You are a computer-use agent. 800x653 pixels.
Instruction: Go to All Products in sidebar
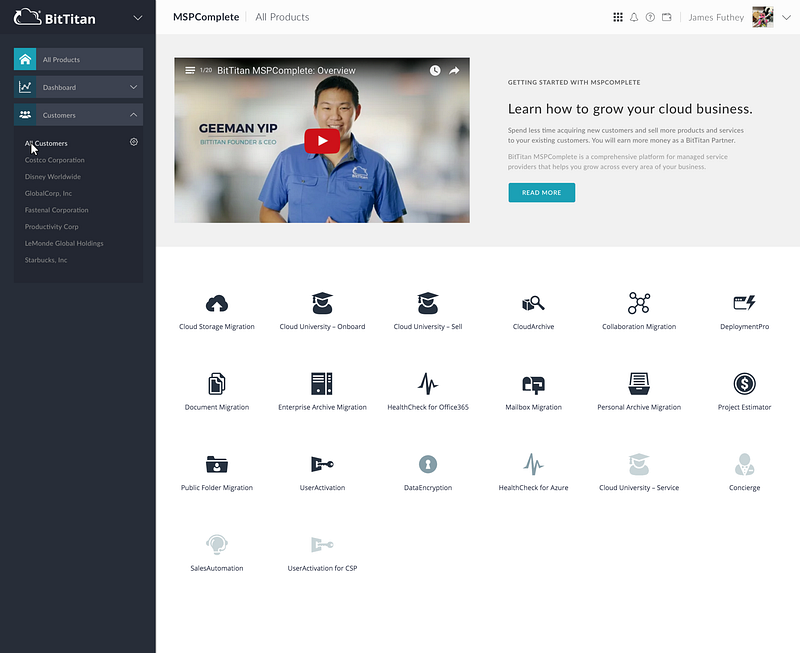pos(78,59)
